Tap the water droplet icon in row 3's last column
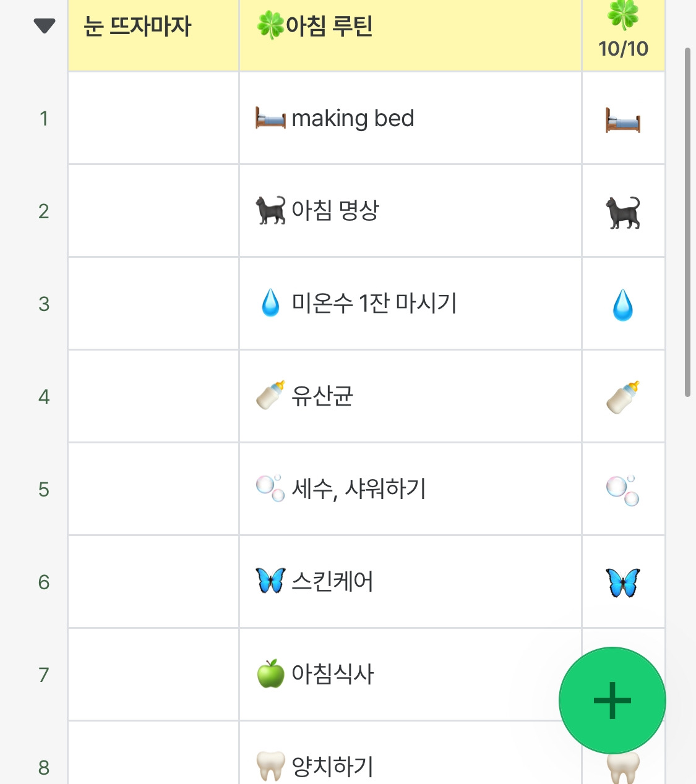The image size is (696, 784). pos(623,305)
